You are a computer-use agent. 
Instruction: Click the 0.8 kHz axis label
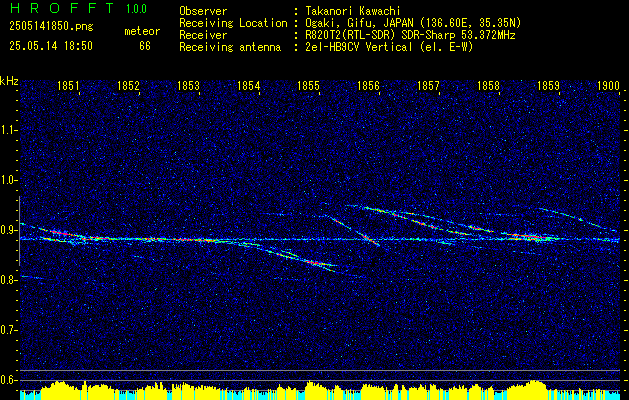(9, 280)
